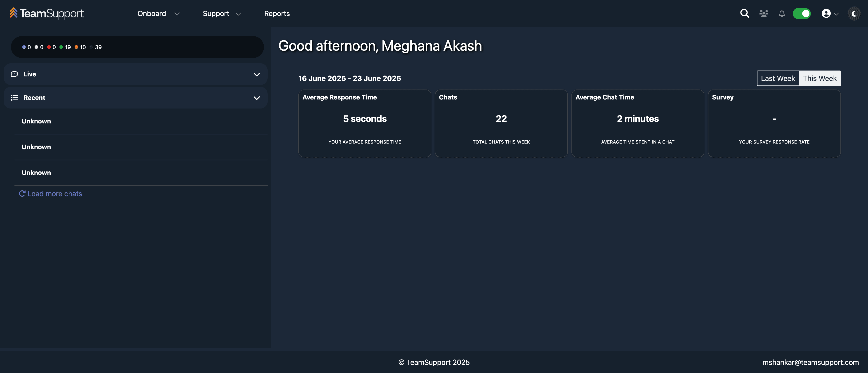Open the Support dropdown menu
The height and width of the screenshot is (373, 868).
tap(222, 14)
